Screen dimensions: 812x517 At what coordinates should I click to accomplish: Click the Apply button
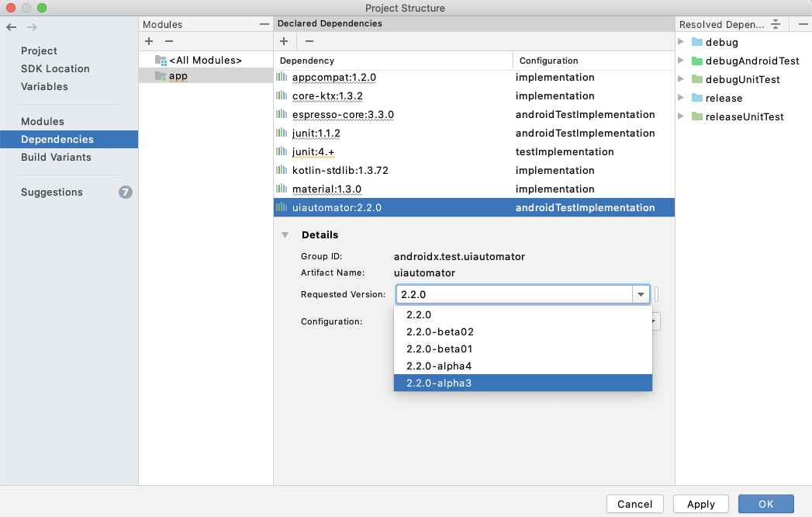pos(700,504)
